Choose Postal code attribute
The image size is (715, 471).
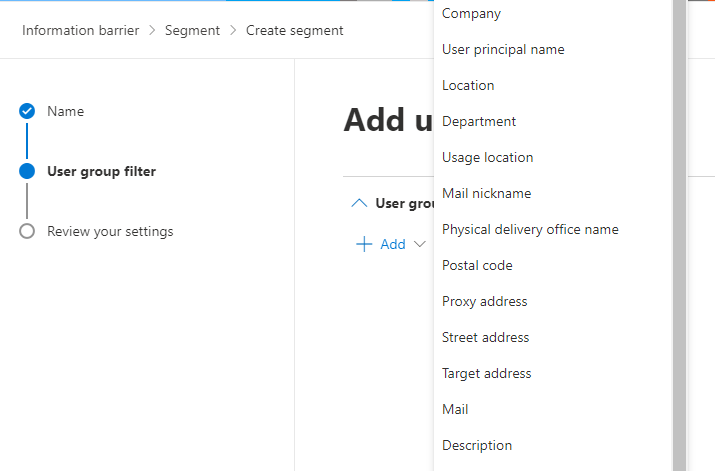[x=477, y=265]
